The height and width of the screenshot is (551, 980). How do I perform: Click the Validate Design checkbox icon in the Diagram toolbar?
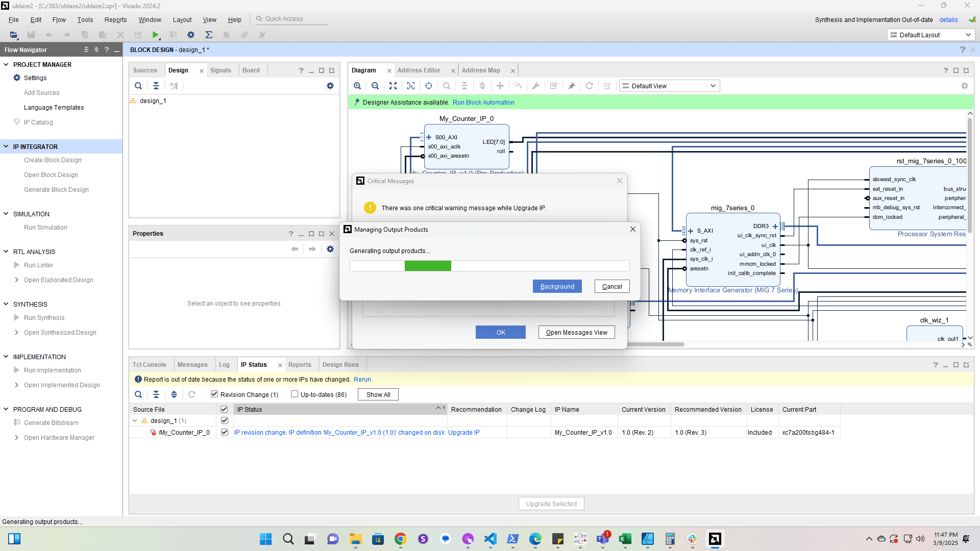[x=553, y=86]
